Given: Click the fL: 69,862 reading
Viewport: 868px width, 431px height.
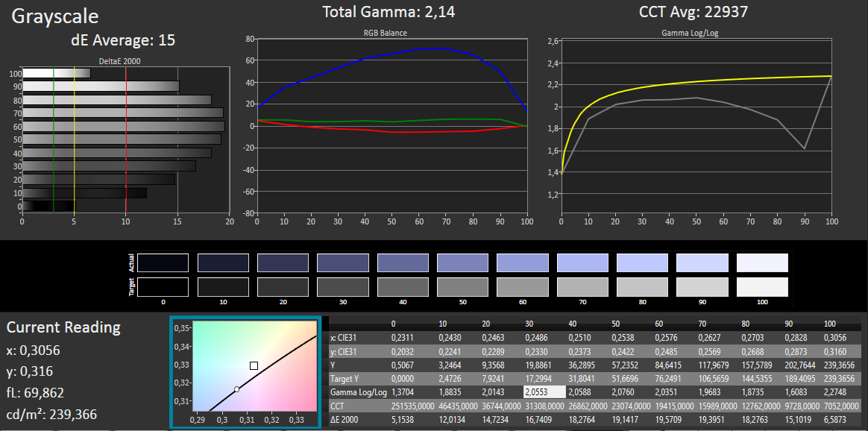Looking at the screenshot, I should (36, 393).
